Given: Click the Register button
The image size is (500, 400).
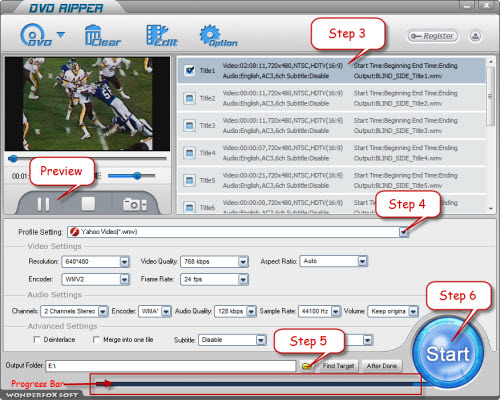Looking at the screenshot, I should 432,36.
